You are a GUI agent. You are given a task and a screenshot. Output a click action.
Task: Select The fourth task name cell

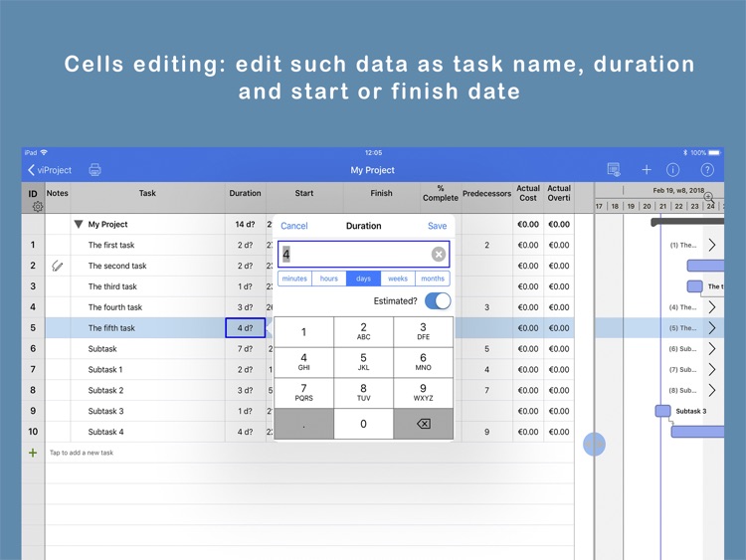click(x=147, y=307)
